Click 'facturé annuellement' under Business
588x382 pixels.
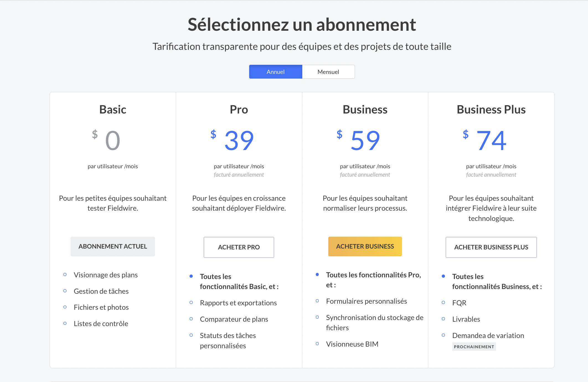[x=365, y=175]
